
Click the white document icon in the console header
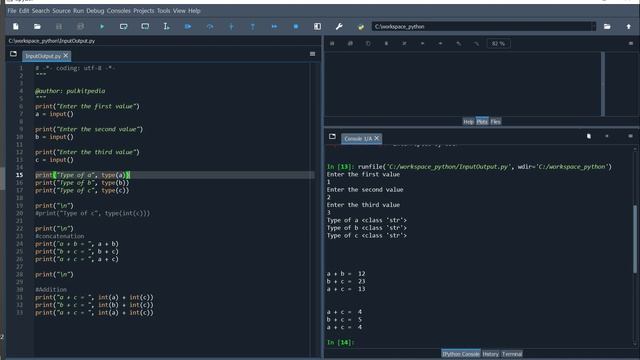coord(589,136)
